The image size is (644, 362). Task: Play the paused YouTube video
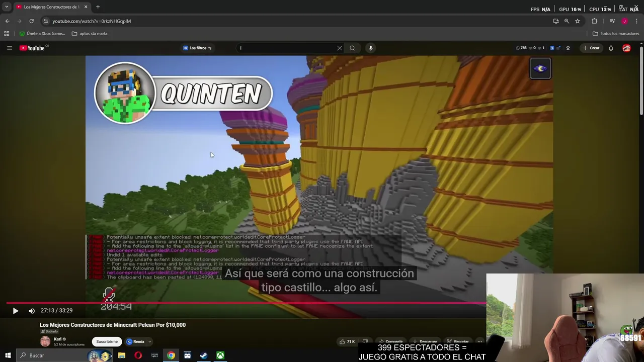coord(15,311)
